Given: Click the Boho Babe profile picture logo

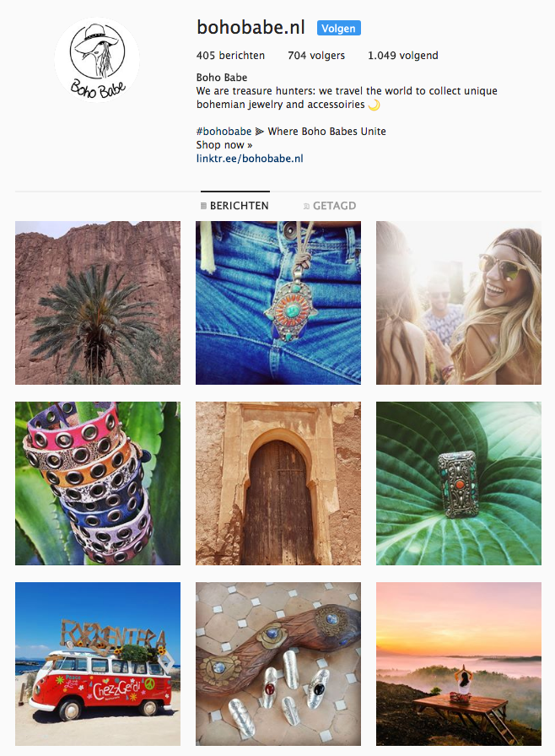Looking at the screenshot, I should point(97,60).
